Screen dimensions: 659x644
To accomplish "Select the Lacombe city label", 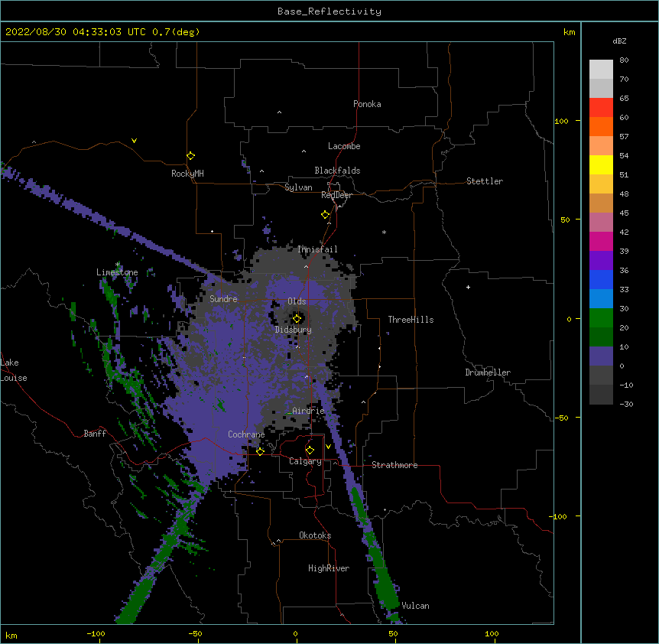I will coord(344,146).
